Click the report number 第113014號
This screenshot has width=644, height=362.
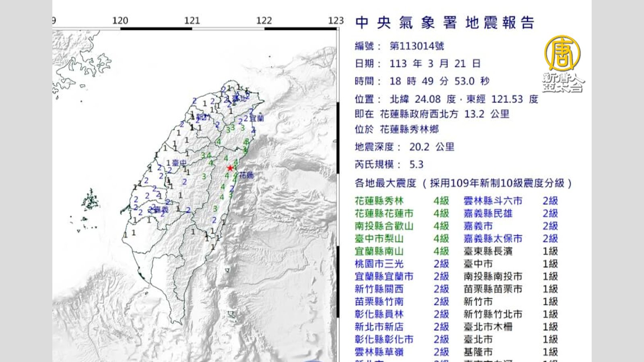[417, 46]
